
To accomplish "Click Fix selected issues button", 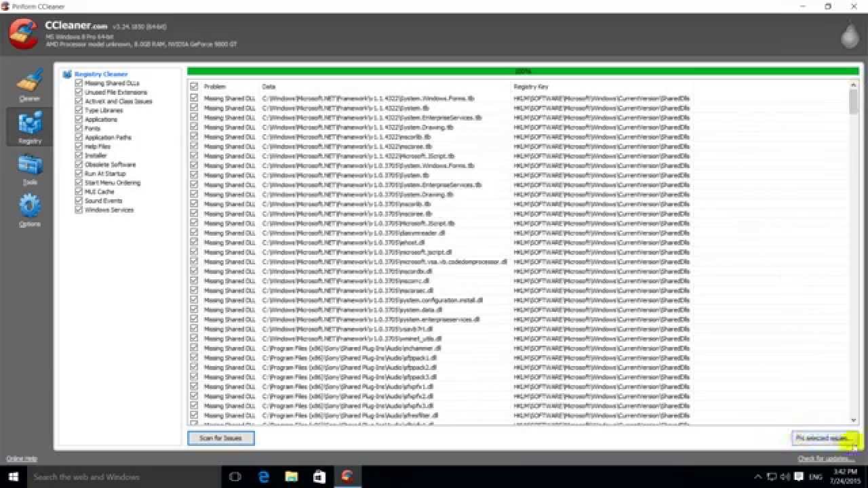I will (x=825, y=439).
